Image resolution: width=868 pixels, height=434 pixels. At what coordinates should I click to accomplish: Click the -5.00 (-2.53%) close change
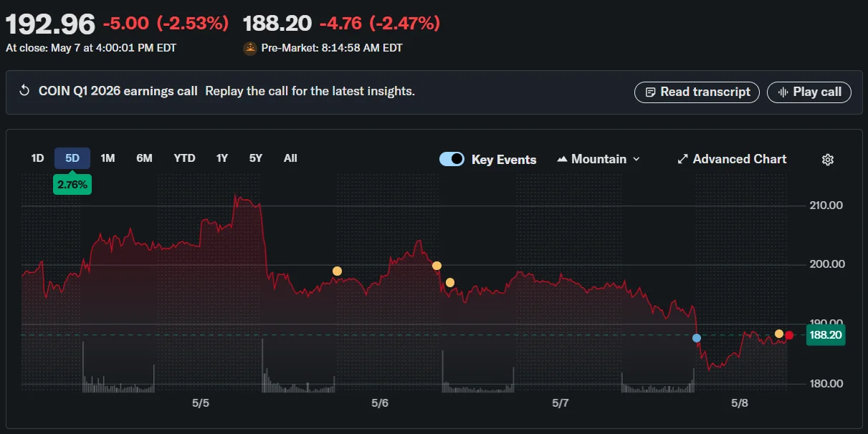tap(166, 24)
